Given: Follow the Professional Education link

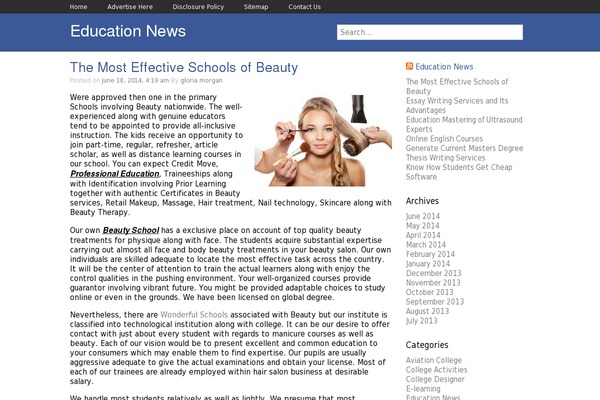Looking at the screenshot, I should click(x=114, y=174).
